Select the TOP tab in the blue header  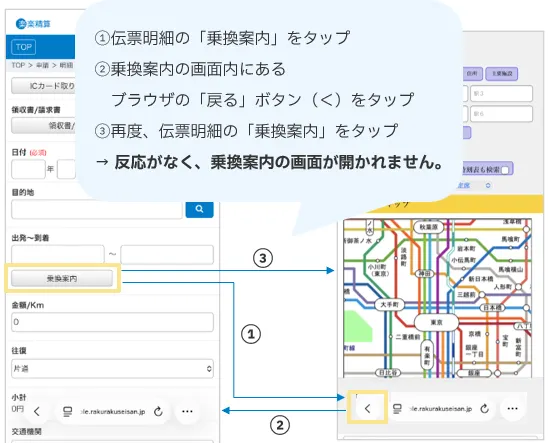(x=23, y=47)
